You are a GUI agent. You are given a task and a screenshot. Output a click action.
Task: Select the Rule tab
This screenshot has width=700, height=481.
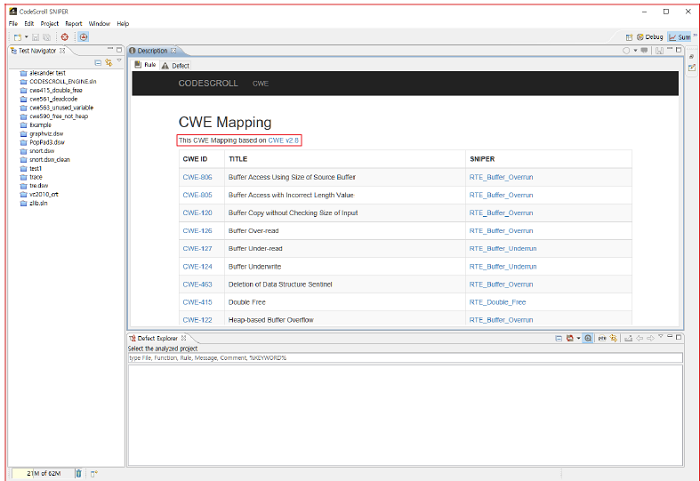[x=146, y=65]
